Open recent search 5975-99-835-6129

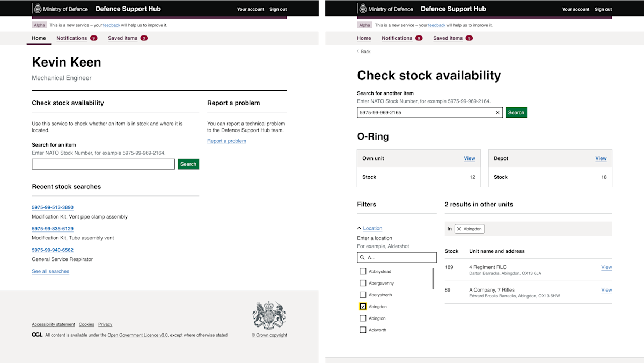pos(53,229)
